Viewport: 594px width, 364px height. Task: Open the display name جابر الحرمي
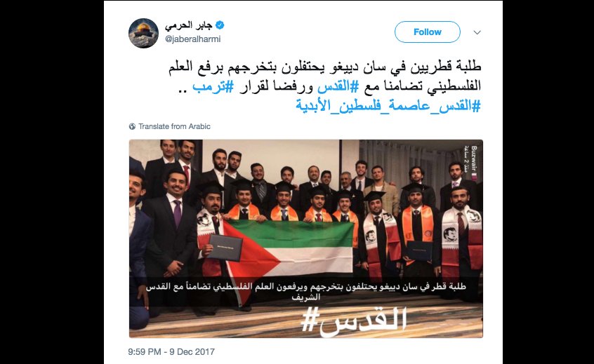(188, 25)
